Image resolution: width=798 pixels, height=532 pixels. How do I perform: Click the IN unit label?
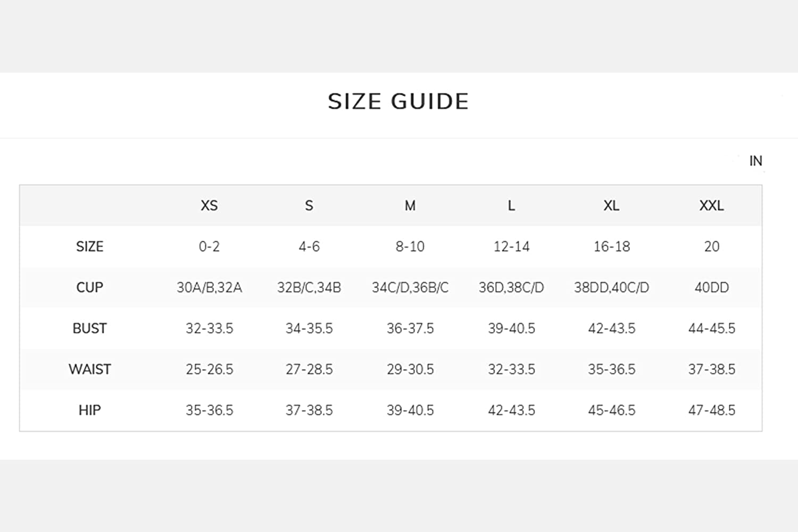pyautogui.click(x=755, y=161)
